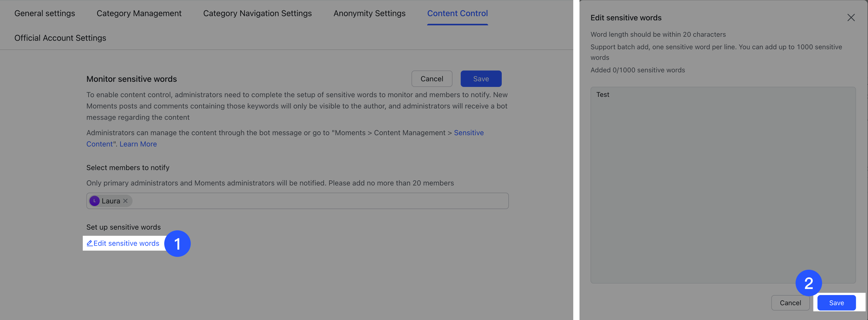Open the Anonymity Settings tab
868x320 pixels.
[369, 13]
